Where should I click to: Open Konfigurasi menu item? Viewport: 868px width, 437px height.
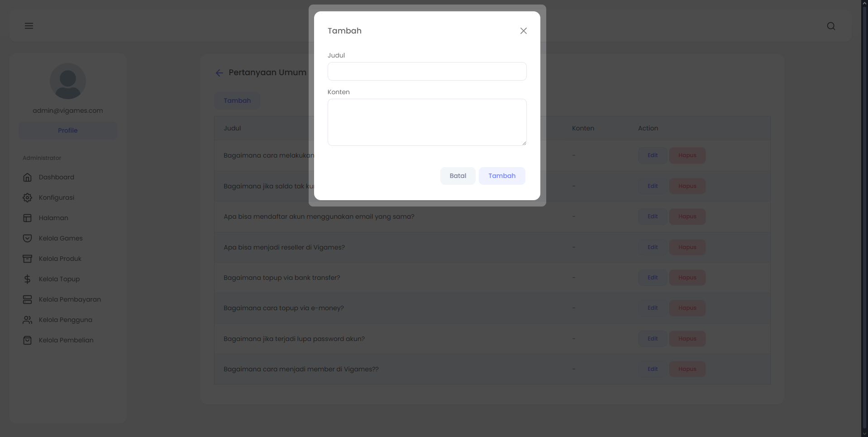coord(57,197)
